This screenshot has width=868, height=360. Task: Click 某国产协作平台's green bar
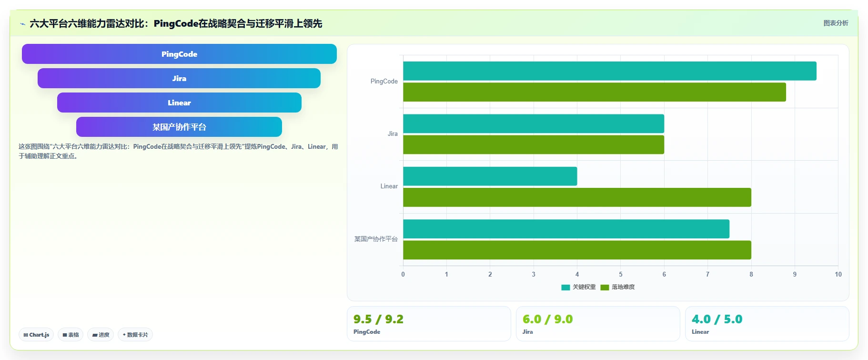tap(577, 250)
